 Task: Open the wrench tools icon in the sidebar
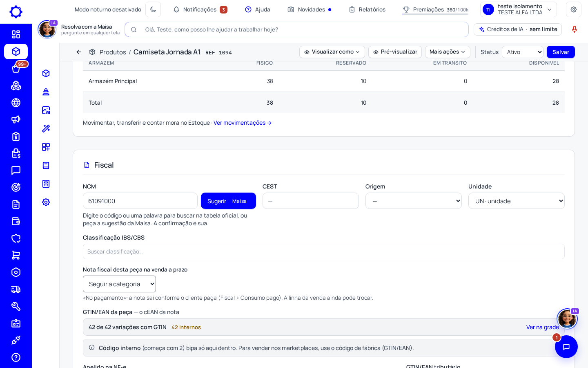[x=16, y=306]
